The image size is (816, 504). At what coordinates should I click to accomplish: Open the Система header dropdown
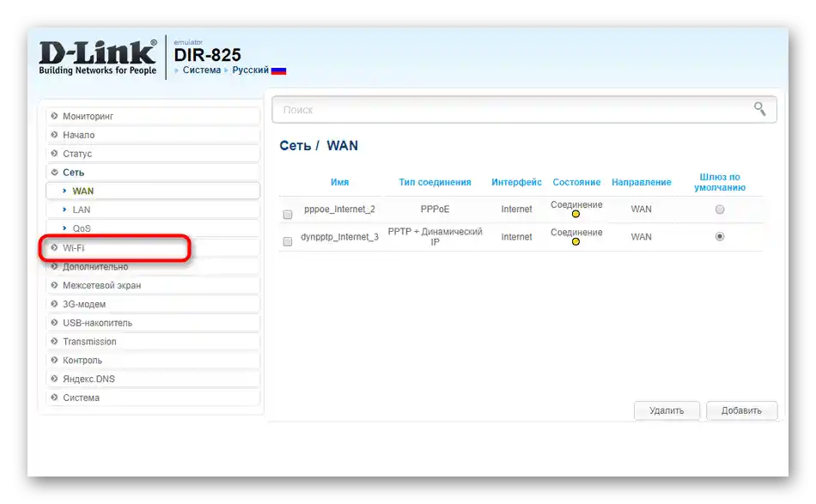pyautogui.click(x=201, y=70)
